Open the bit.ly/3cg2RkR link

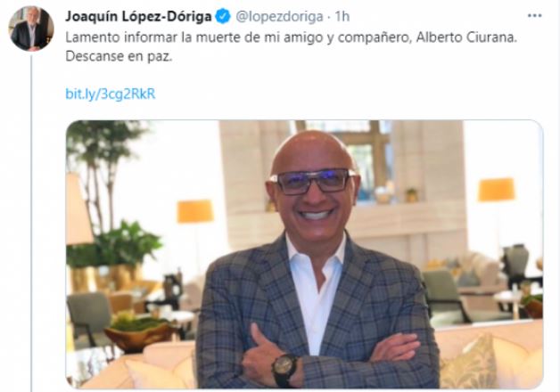click(x=111, y=94)
